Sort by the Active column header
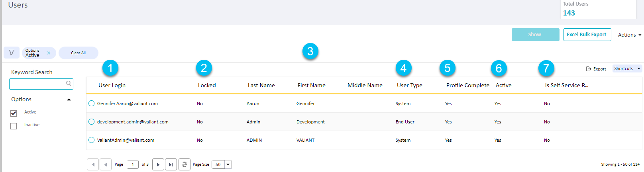644x172 pixels. pyautogui.click(x=504, y=85)
